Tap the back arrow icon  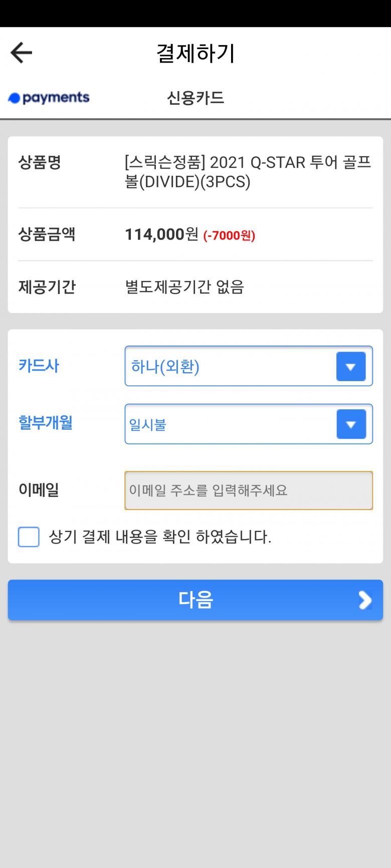pyautogui.click(x=21, y=53)
